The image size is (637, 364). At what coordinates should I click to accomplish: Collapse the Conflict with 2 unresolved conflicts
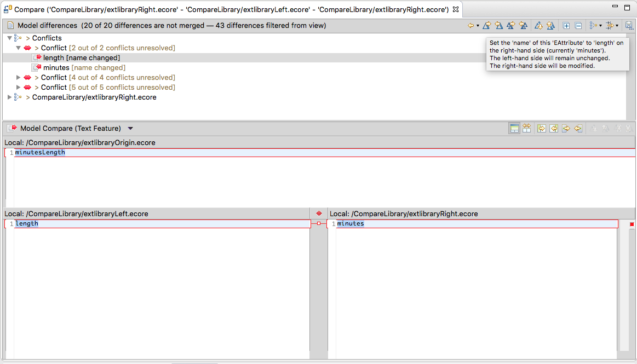(18, 48)
